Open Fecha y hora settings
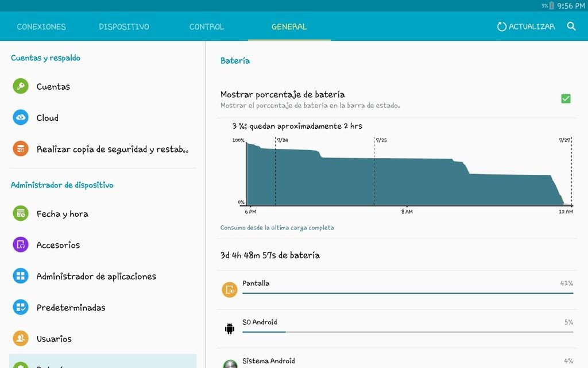The width and height of the screenshot is (588, 368). (x=102, y=214)
